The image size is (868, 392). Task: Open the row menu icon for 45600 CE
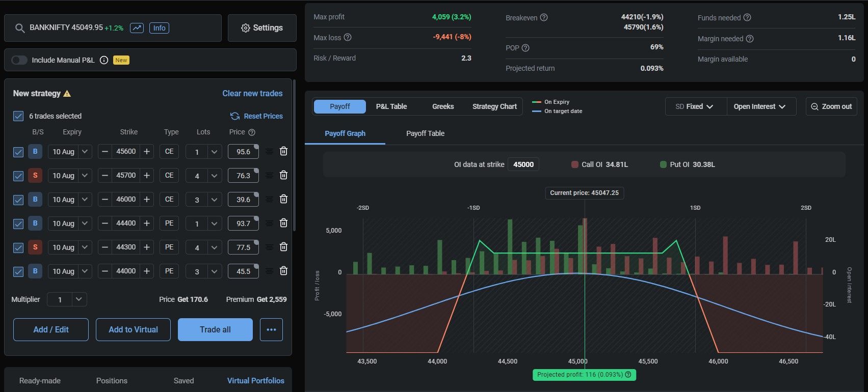[269, 152]
